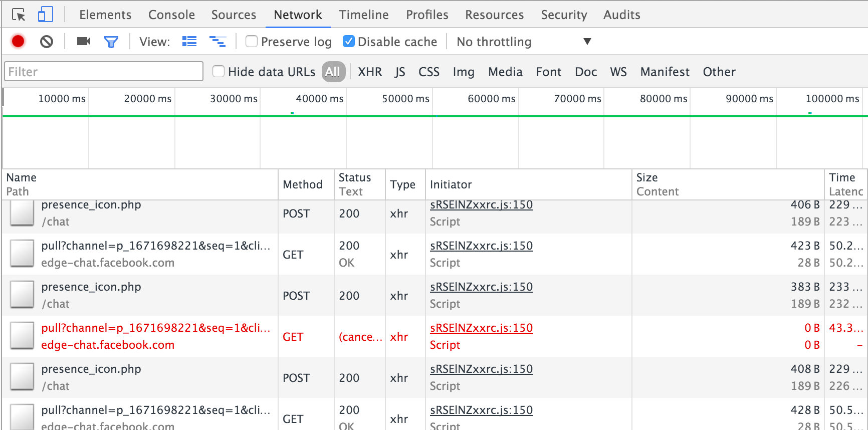
Task: Click red canceled request name pull?channel
Action: click(x=155, y=328)
